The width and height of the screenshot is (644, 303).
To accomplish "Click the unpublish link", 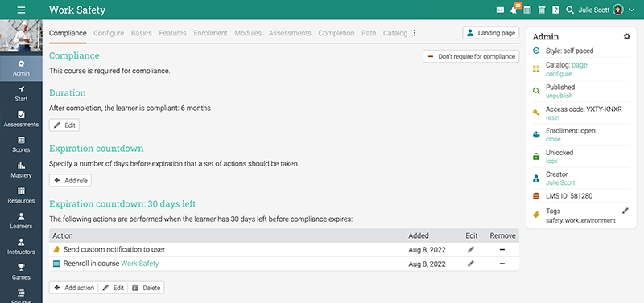I will [x=559, y=96].
